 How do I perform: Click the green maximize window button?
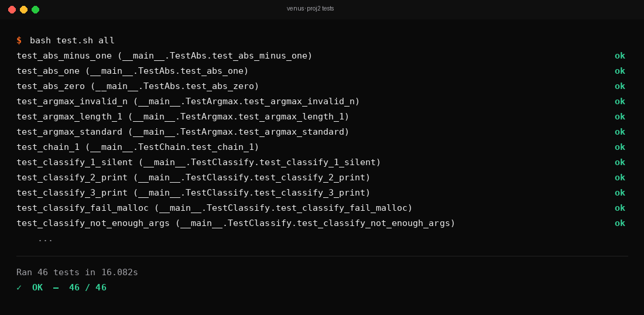coord(35,9)
